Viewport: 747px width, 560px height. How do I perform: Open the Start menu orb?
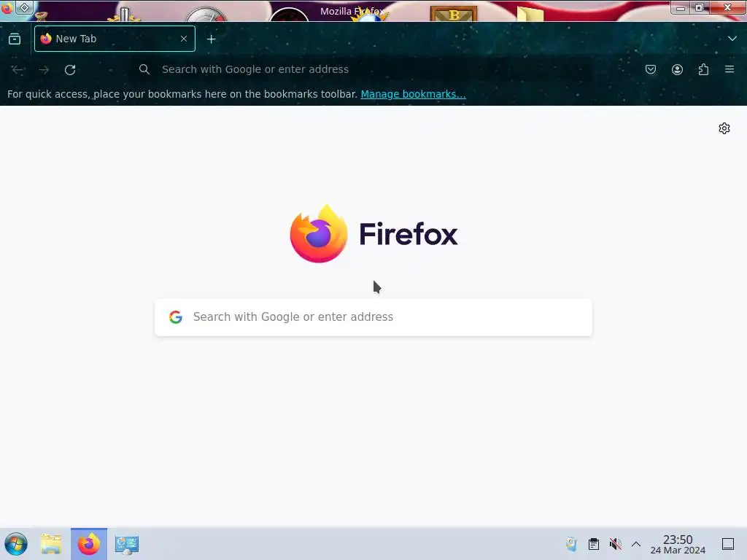[16, 544]
